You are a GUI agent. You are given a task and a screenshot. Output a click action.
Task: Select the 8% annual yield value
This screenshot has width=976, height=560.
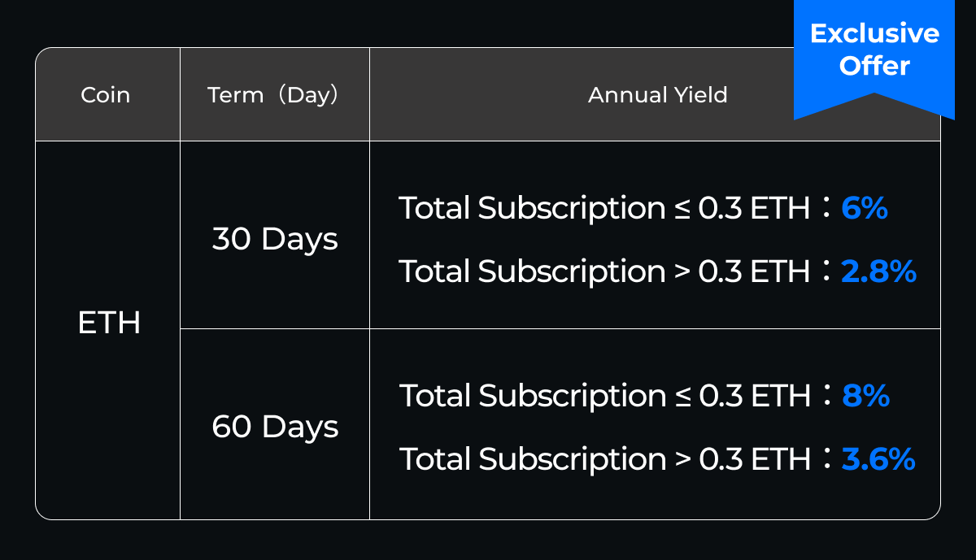click(865, 396)
